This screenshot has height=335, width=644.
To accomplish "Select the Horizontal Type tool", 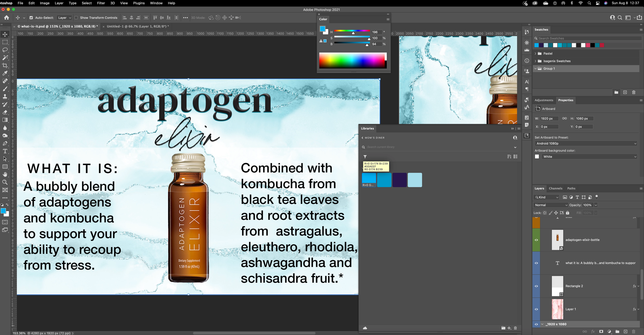I will tap(5, 151).
